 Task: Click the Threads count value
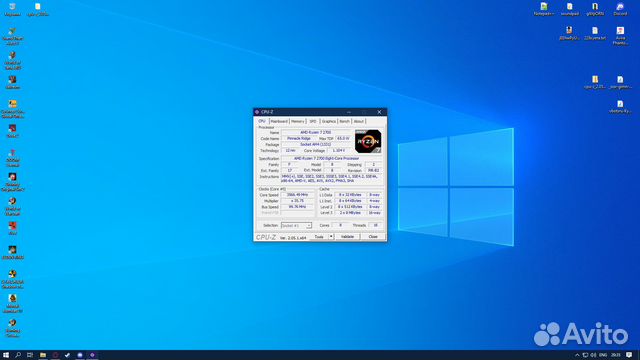pos(376,225)
